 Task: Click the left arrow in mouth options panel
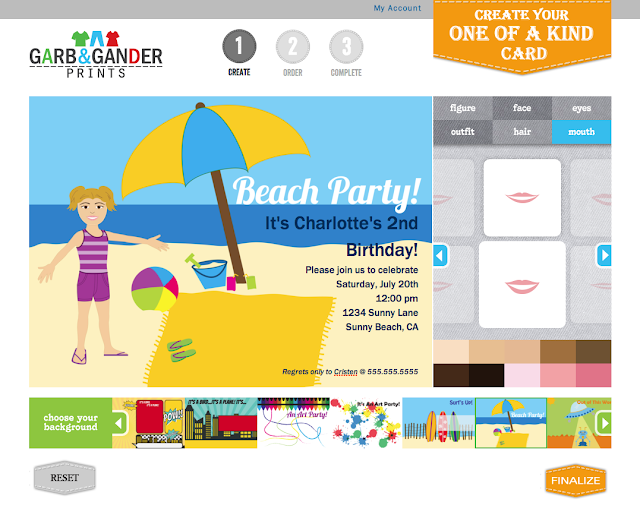(x=440, y=256)
